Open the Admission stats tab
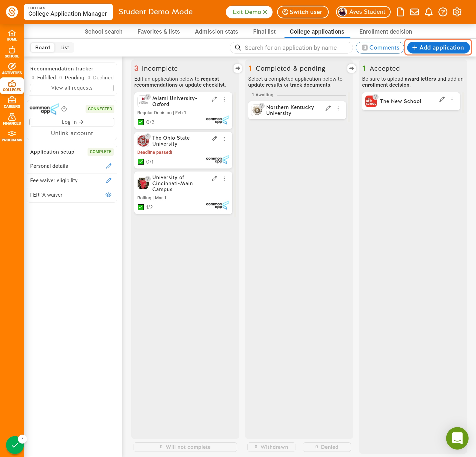 pyautogui.click(x=217, y=32)
